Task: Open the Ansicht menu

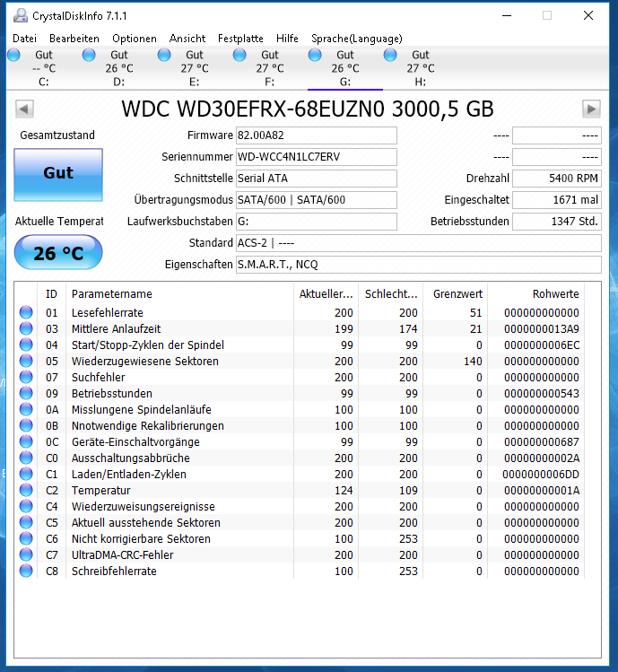Action: point(187,39)
